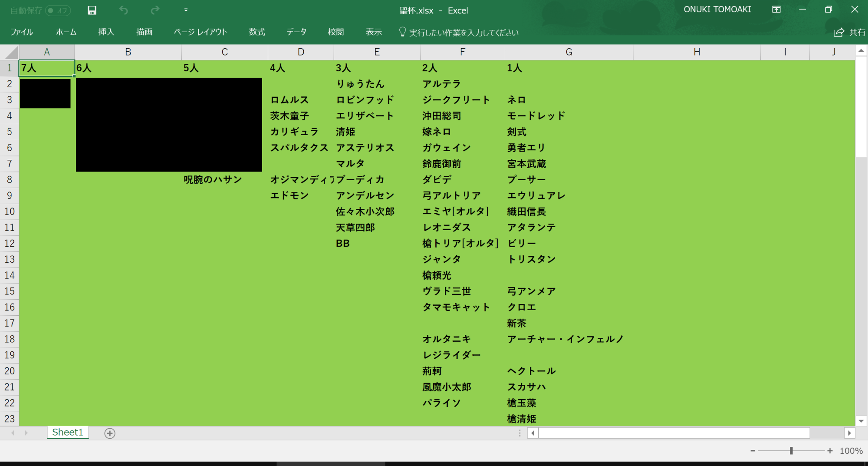Click the vertical scrollbar down arrow
This screenshot has width=868, height=466.
861,420
